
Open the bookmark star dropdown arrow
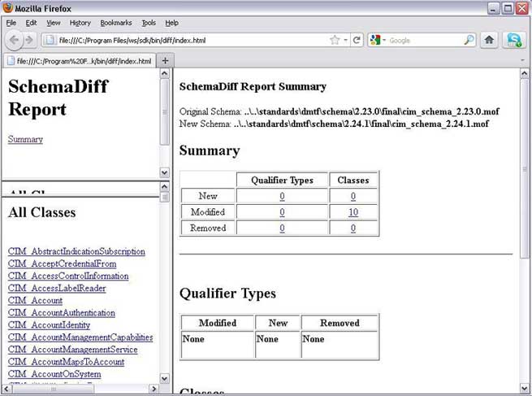tap(345, 40)
